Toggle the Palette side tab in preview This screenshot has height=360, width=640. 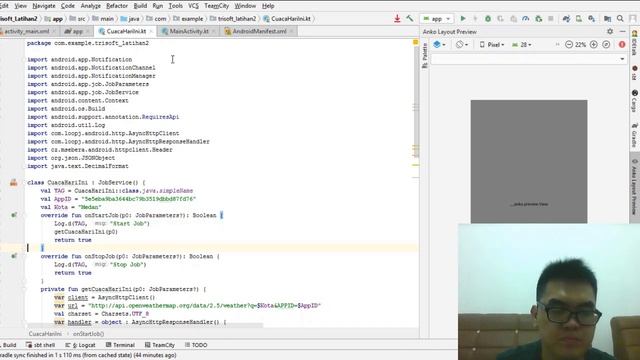click(x=424, y=55)
